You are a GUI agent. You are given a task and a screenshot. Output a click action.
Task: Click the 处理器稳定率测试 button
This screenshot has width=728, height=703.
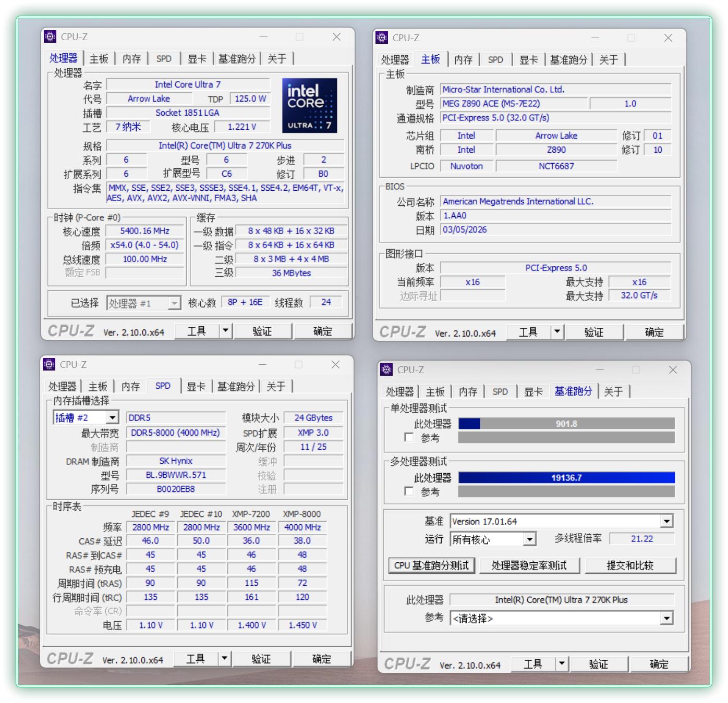pos(529,565)
